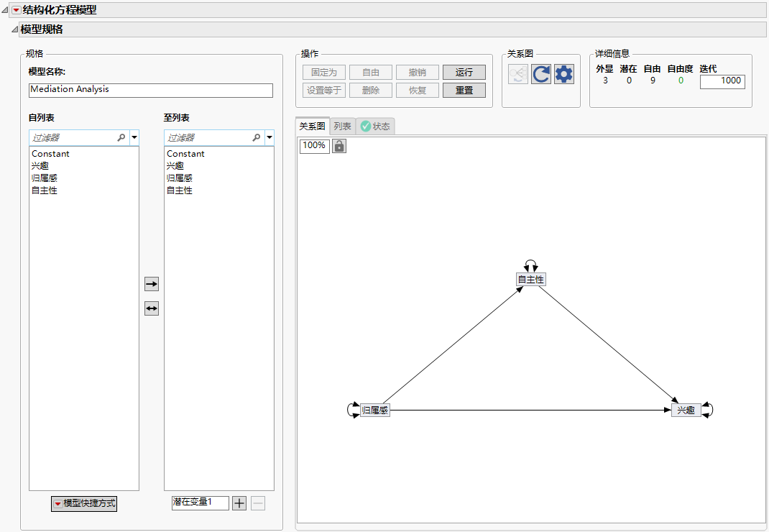Edit the 迭代 value 1000

click(722, 81)
